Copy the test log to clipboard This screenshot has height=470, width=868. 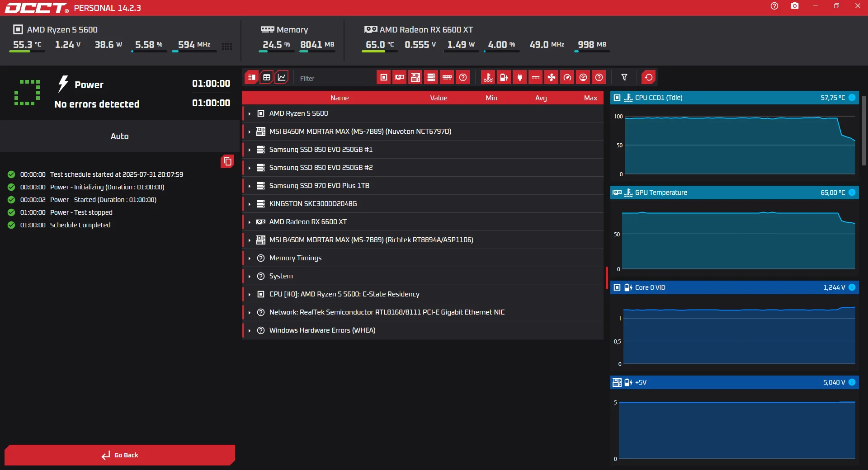227,161
